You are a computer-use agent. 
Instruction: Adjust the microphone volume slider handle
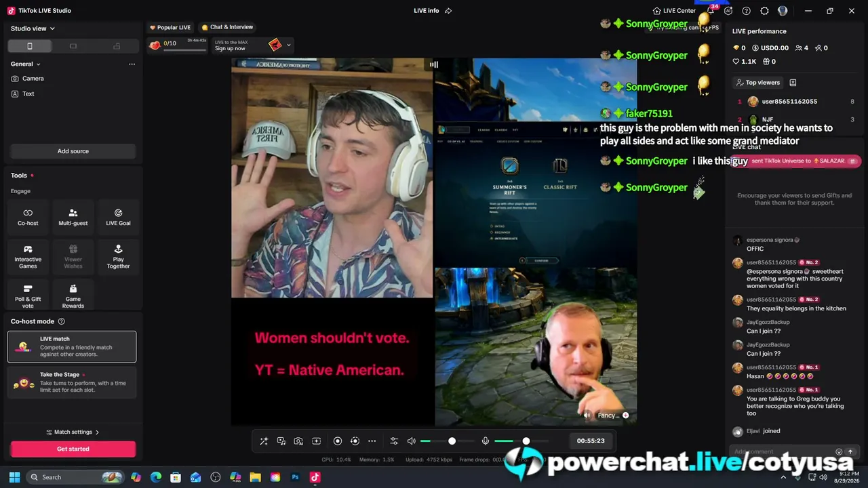(526, 441)
